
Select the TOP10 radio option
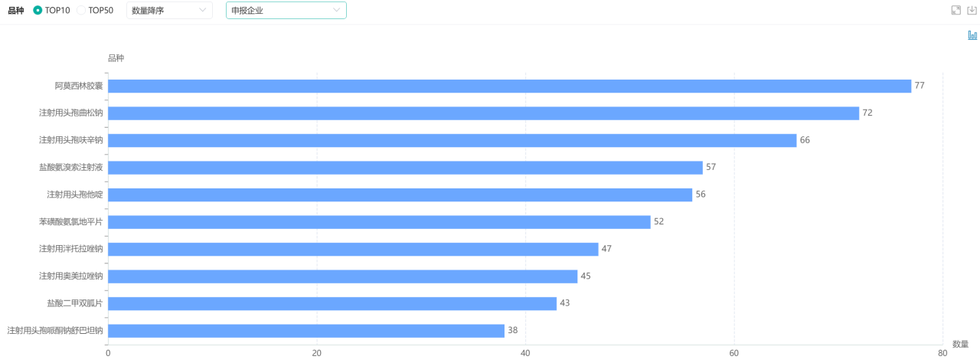tap(38, 11)
